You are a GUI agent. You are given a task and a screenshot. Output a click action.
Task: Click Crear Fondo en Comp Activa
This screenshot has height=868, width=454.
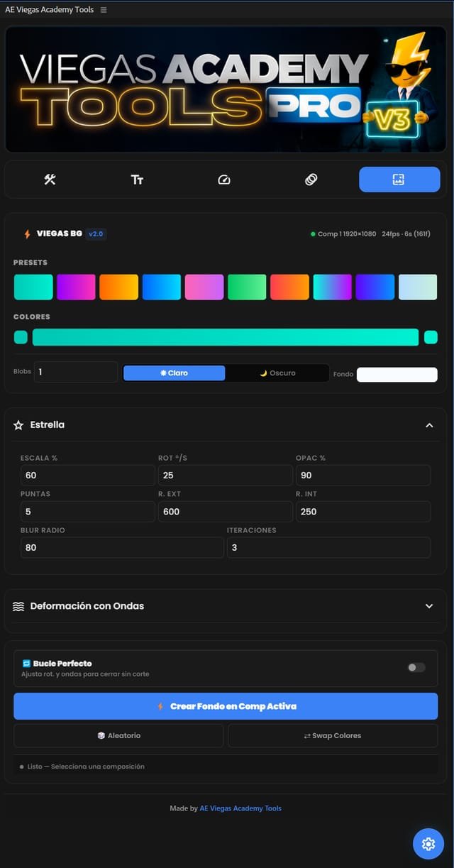click(226, 706)
